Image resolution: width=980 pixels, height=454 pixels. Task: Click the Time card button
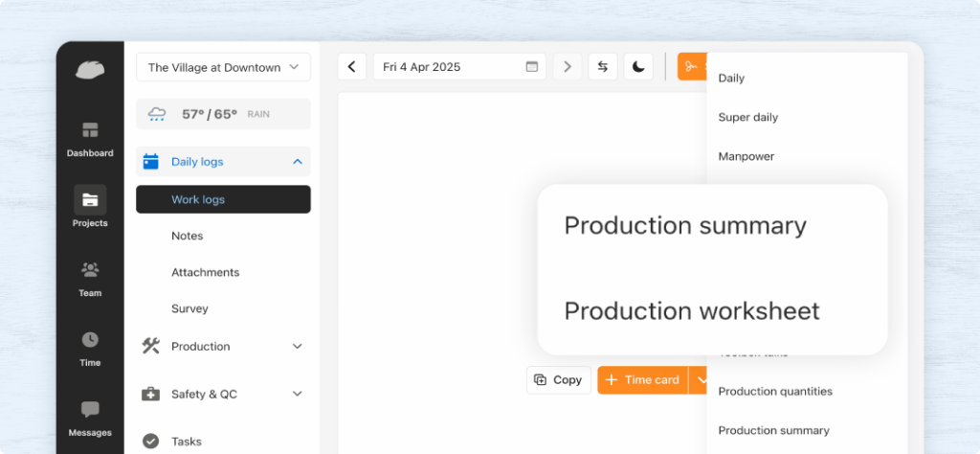(x=643, y=380)
